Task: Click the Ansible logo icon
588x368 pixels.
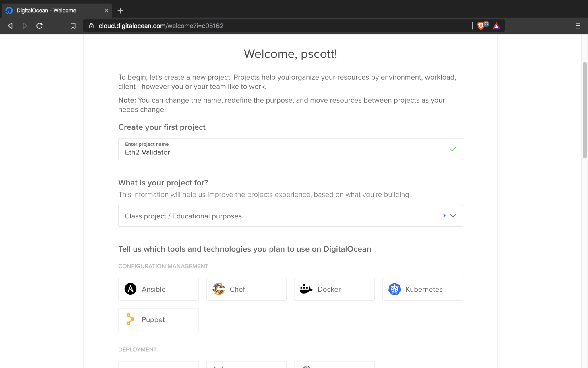Action: [130, 289]
